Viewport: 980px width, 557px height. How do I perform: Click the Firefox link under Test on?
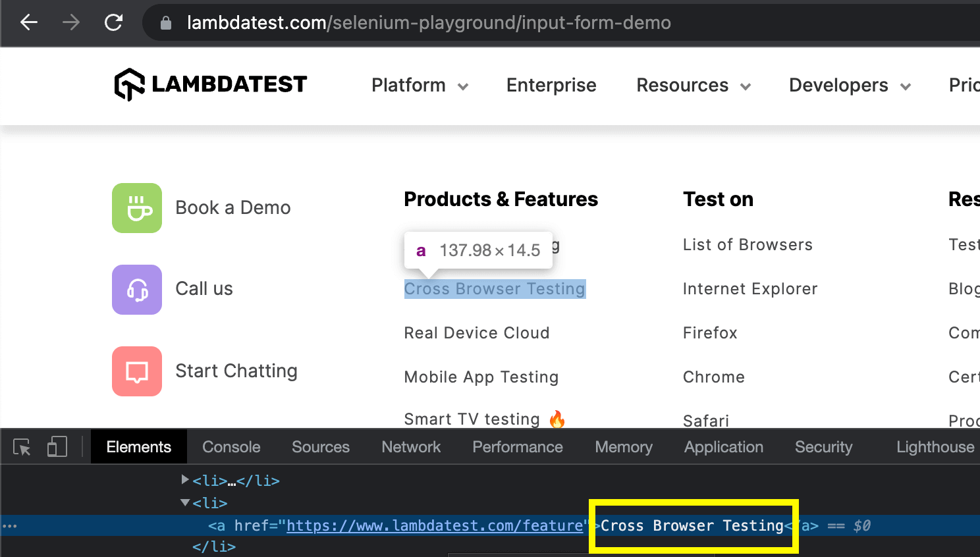coord(710,333)
